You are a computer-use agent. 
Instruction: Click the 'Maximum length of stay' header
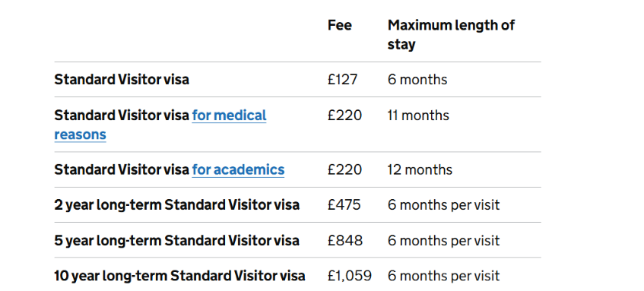pos(451,35)
